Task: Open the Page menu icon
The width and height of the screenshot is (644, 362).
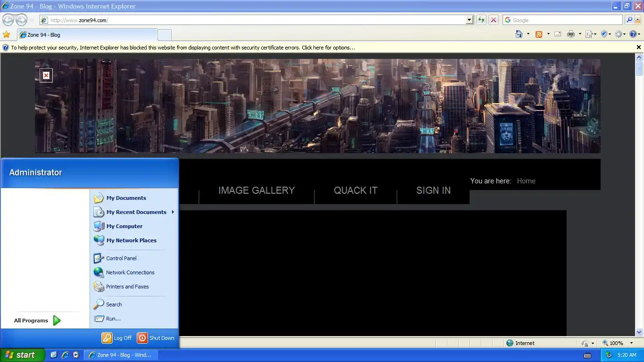Action: tap(591, 34)
